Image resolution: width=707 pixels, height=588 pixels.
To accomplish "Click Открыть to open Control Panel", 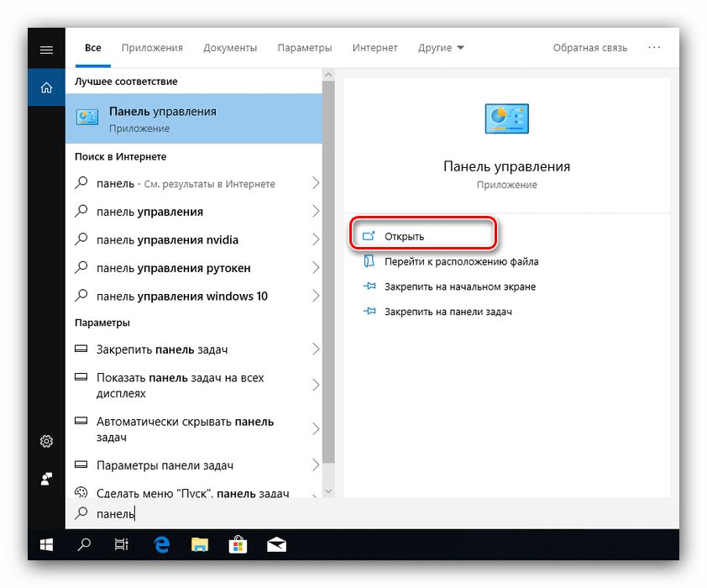I will pyautogui.click(x=405, y=236).
